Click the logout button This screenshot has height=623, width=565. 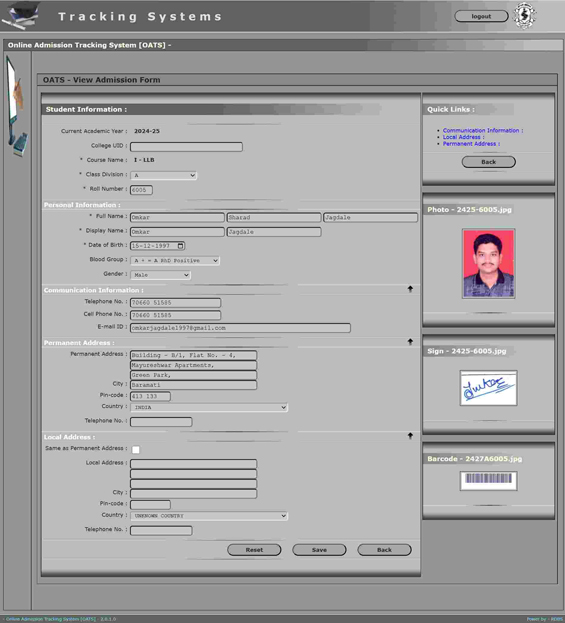[x=481, y=16]
